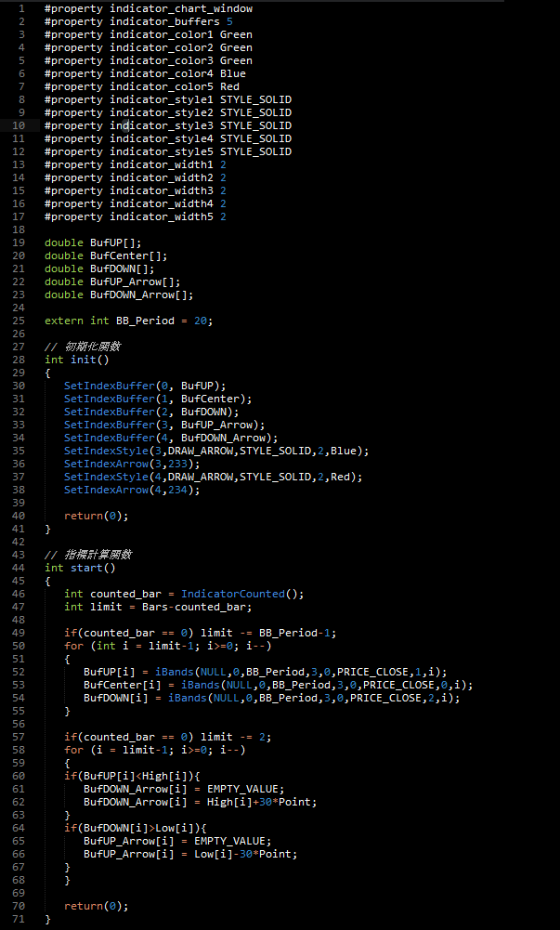This screenshot has height=930, width=560.
Task: Click line number 71 in the gutter
Action: click(20, 919)
